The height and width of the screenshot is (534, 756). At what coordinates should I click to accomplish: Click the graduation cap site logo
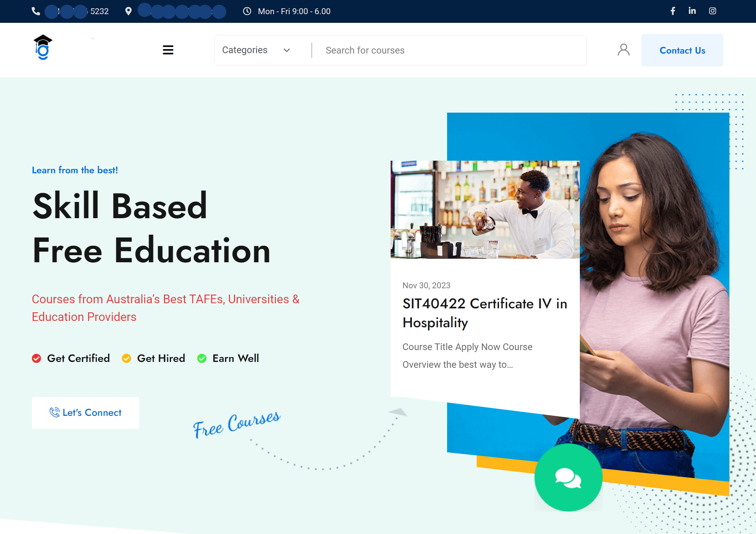pos(43,48)
